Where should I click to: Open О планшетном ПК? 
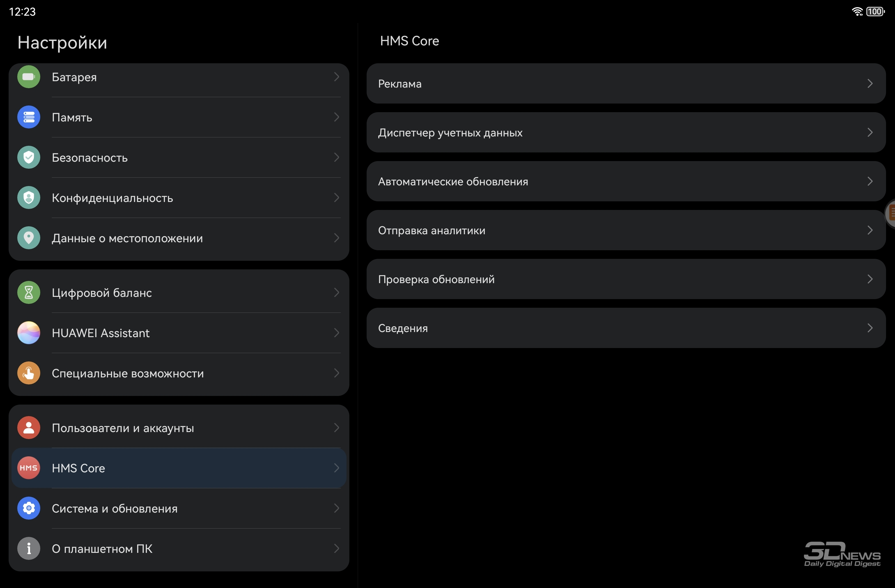(x=179, y=548)
